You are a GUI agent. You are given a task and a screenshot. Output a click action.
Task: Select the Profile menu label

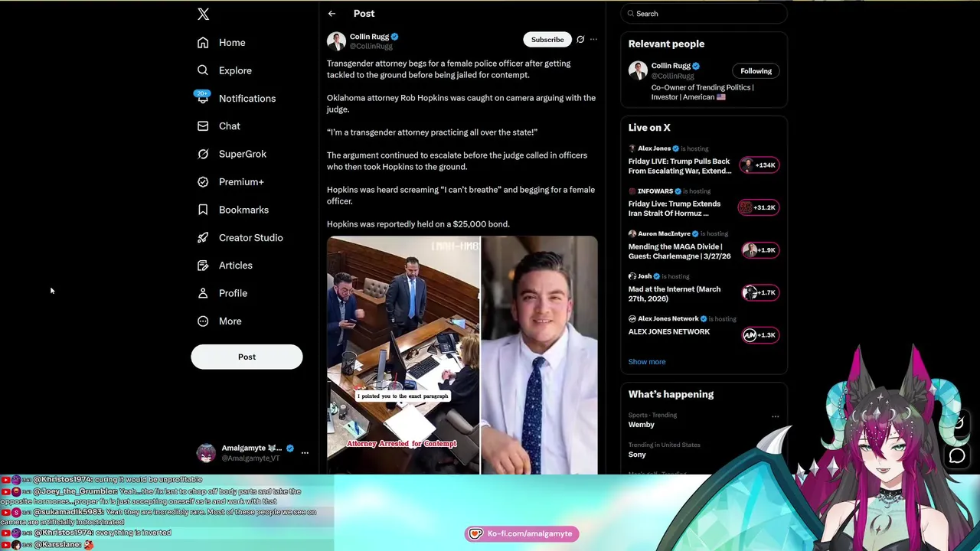[233, 293]
